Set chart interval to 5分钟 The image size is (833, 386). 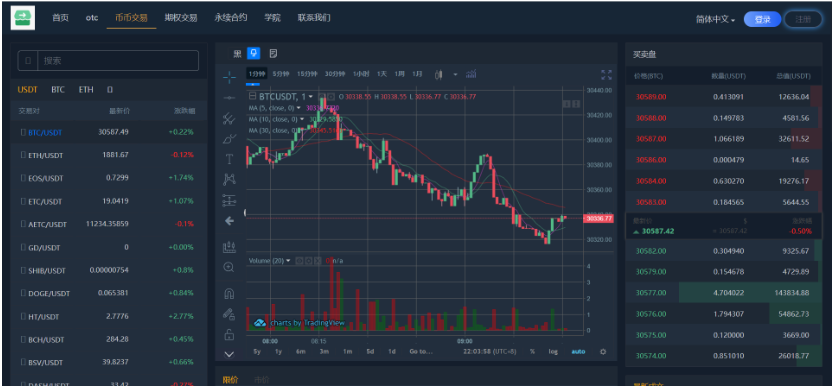coord(280,74)
